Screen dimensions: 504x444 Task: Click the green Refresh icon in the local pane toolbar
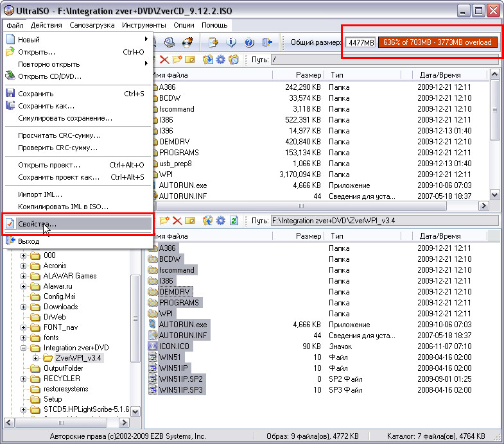pyautogui.click(x=234, y=220)
